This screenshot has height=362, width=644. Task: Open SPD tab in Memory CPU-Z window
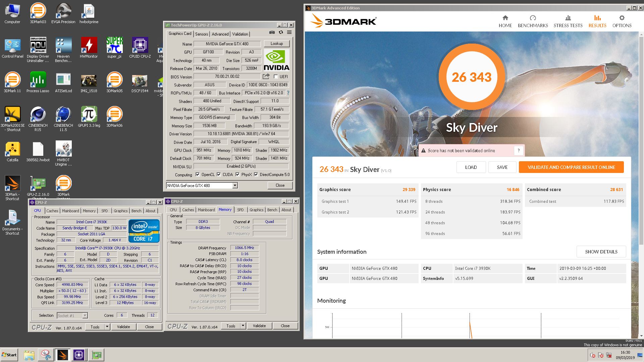coord(240,210)
